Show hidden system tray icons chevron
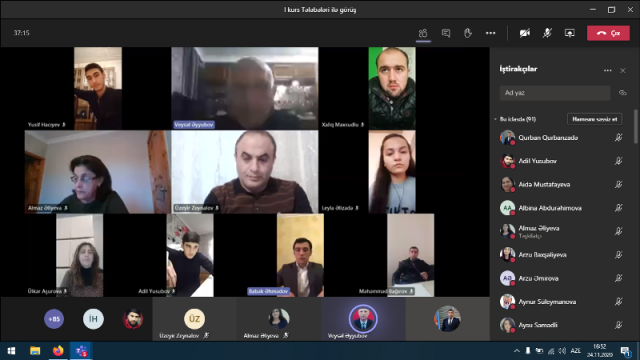640x360 pixels. [x=517, y=351]
